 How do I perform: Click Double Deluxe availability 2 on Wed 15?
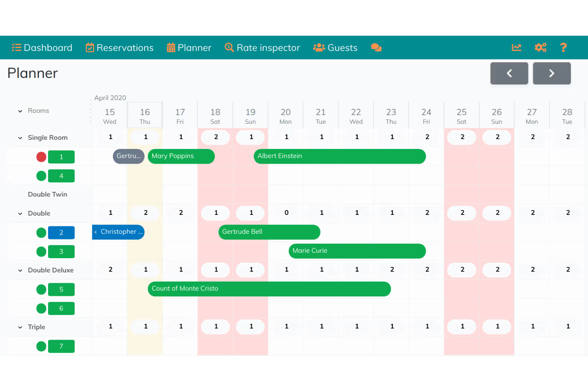(110, 270)
